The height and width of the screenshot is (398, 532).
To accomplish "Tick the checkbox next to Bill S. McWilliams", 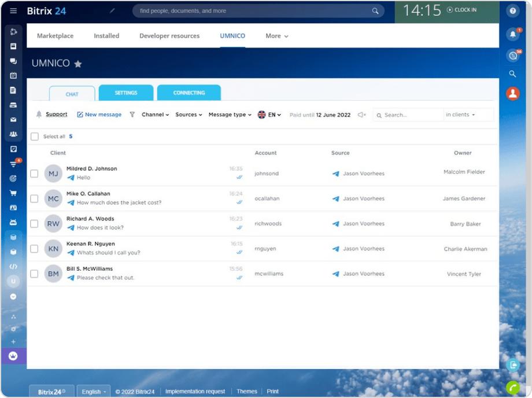I will [x=35, y=274].
